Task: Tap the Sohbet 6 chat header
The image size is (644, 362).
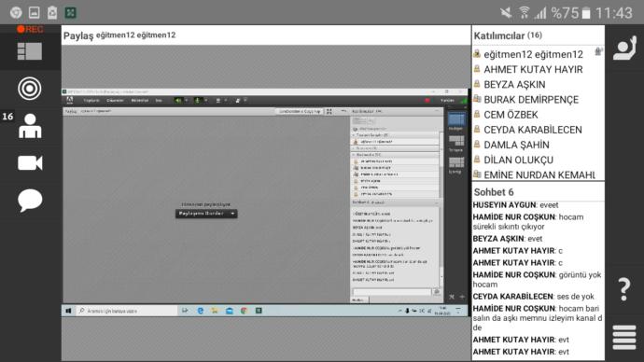Action: (x=494, y=192)
